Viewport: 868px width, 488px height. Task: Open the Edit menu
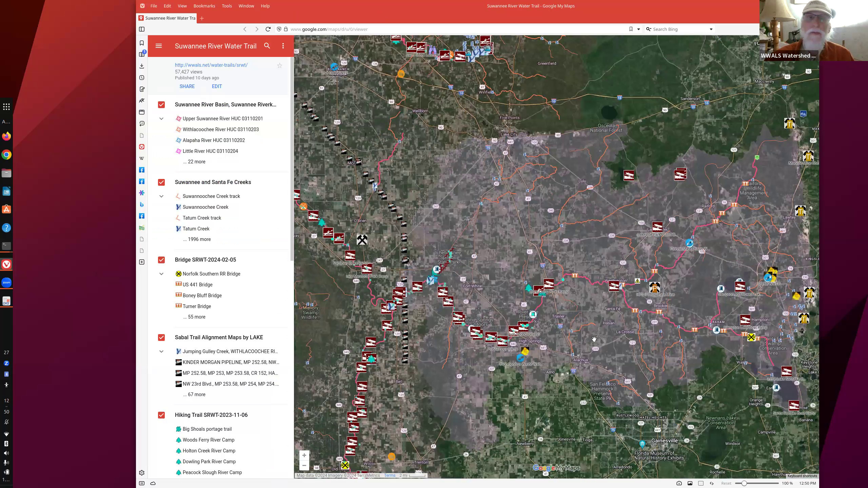coord(167,6)
